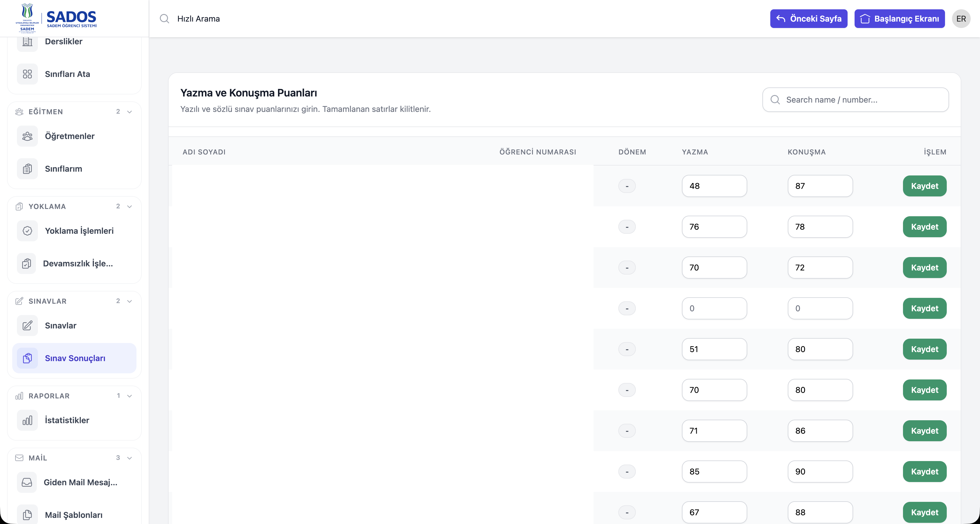This screenshot has height=524, width=980.
Task: Click the Yazma field showing 85
Action: [715, 472]
